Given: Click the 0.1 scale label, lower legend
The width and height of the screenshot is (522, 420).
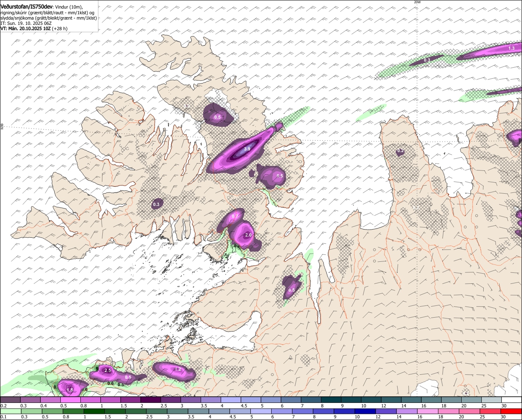Looking at the screenshot, I should tap(3, 417).
